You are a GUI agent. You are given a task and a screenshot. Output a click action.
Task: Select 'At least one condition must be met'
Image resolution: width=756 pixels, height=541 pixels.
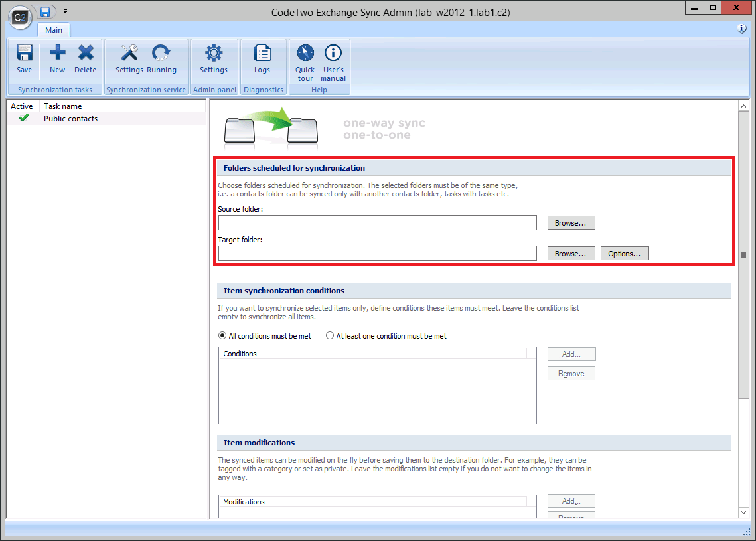click(330, 335)
